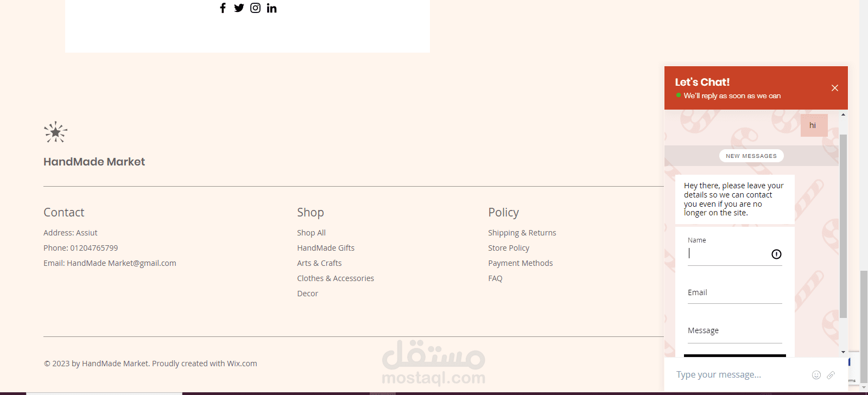Open the LinkedIn social icon
Screen dimensions: 868x395
(x=271, y=8)
